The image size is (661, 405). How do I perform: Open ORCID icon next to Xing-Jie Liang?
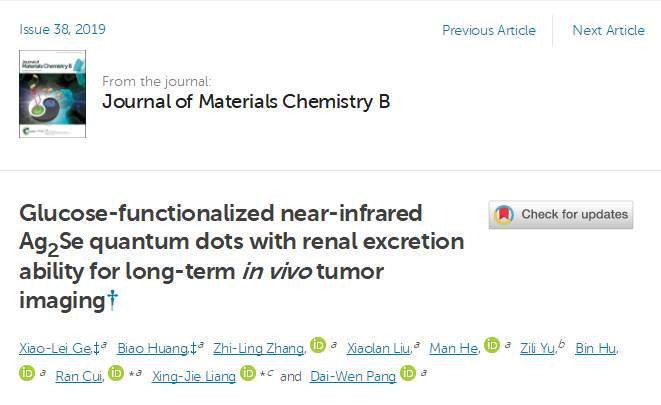point(248,373)
